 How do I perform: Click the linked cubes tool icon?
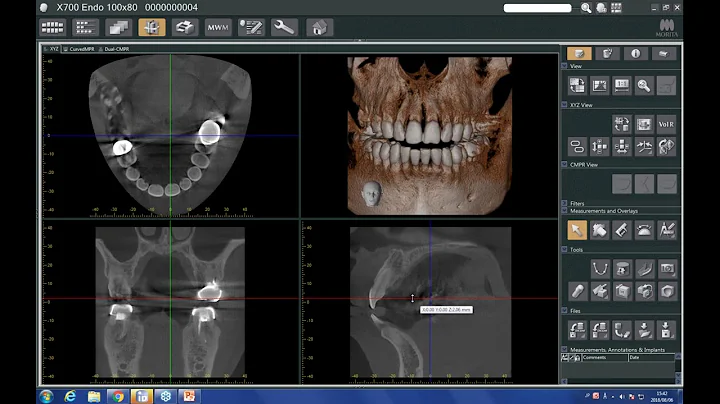[644, 291]
